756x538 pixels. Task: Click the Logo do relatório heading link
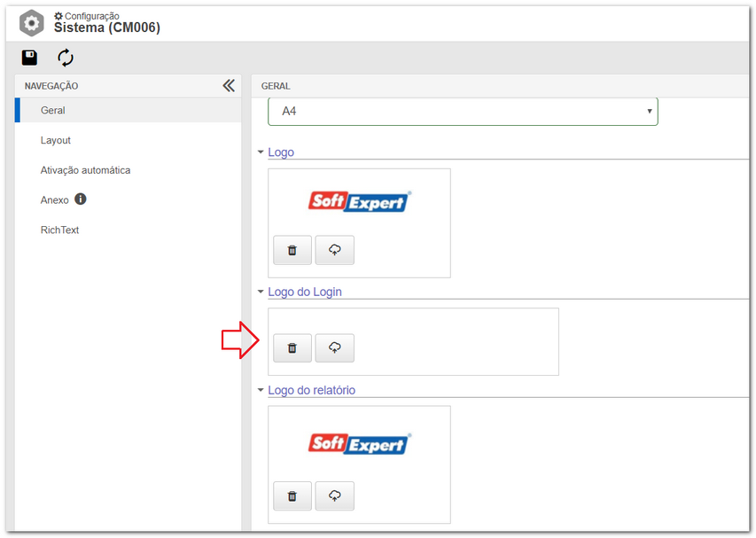(x=311, y=390)
